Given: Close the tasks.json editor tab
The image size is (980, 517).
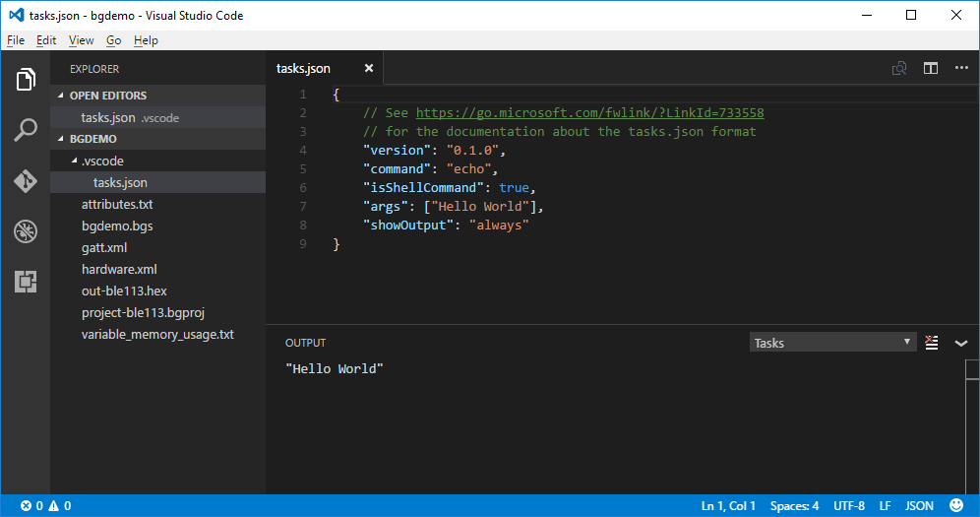Looking at the screenshot, I should tap(369, 68).
